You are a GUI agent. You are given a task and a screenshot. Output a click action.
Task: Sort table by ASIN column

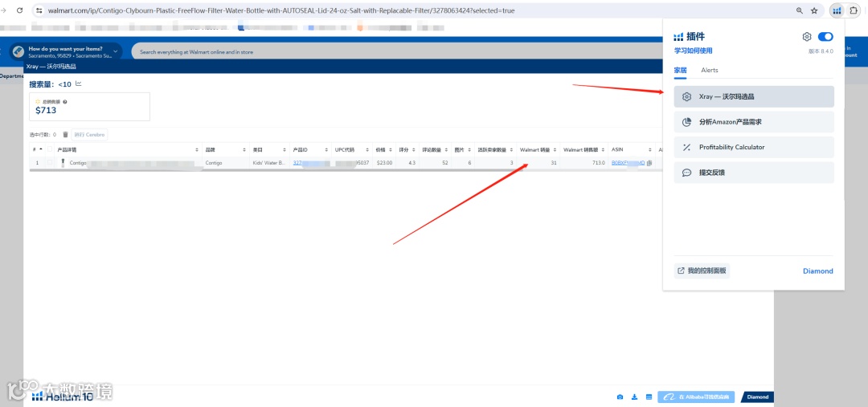650,150
